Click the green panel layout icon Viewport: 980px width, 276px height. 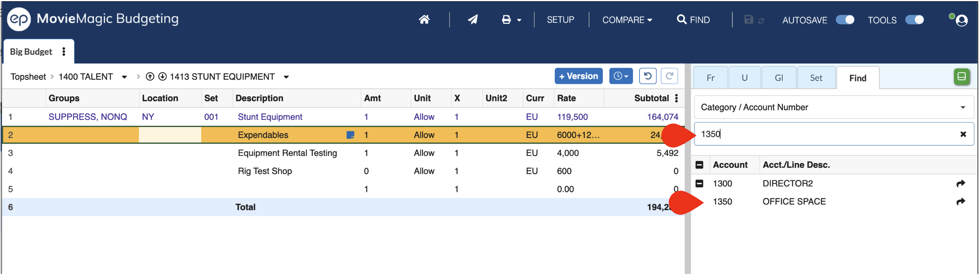[961, 77]
